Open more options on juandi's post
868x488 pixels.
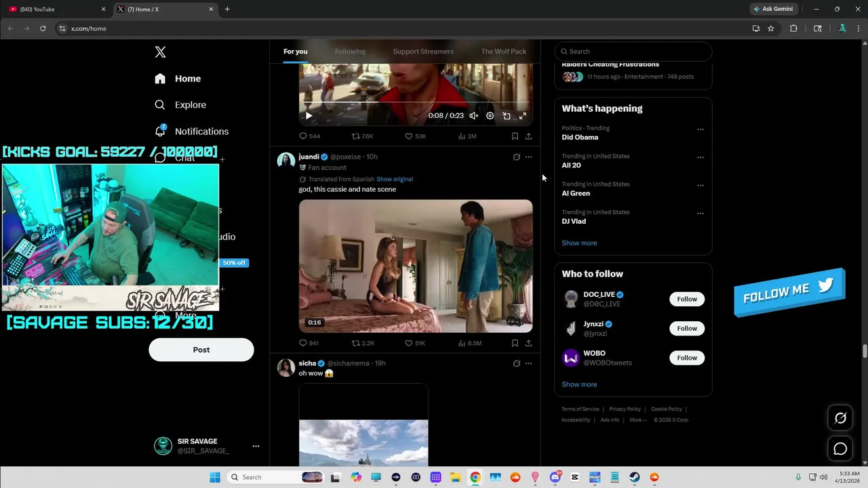coord(528,157)
